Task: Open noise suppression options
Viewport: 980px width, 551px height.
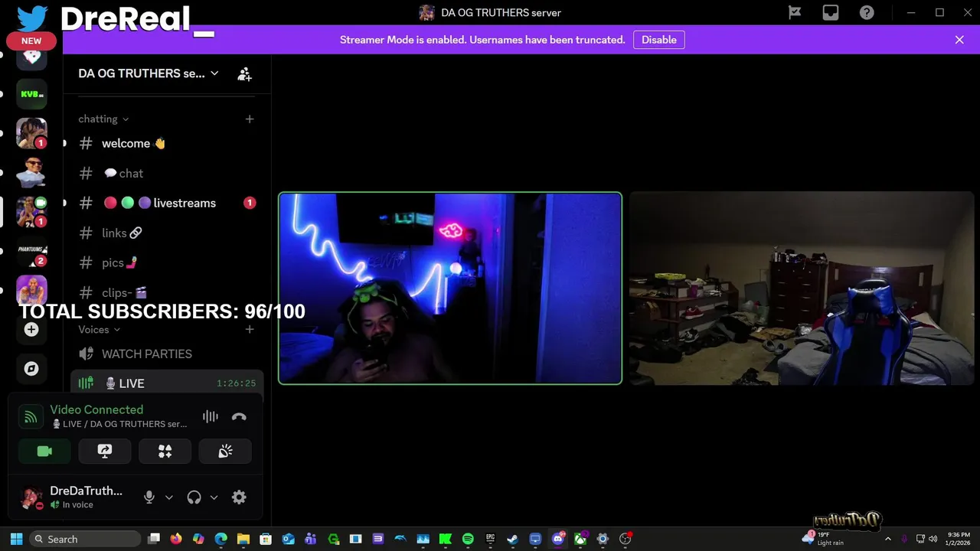Action: tap(210, 417)
